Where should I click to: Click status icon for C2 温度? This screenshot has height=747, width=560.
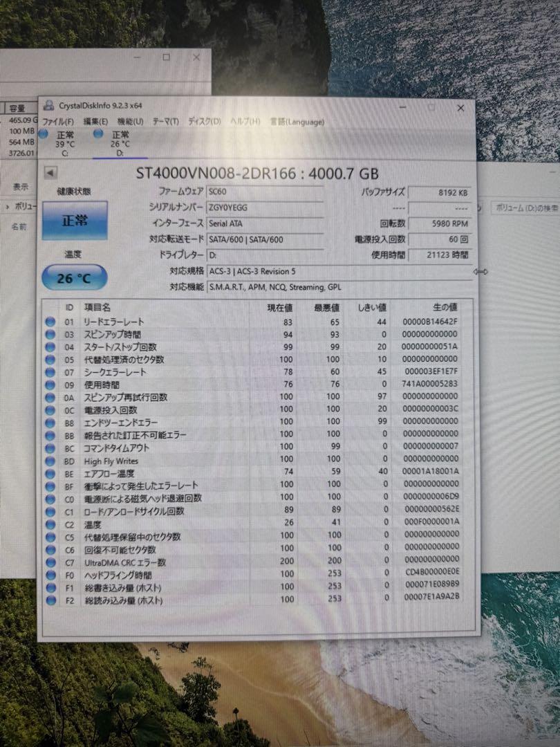click(50, 524)
